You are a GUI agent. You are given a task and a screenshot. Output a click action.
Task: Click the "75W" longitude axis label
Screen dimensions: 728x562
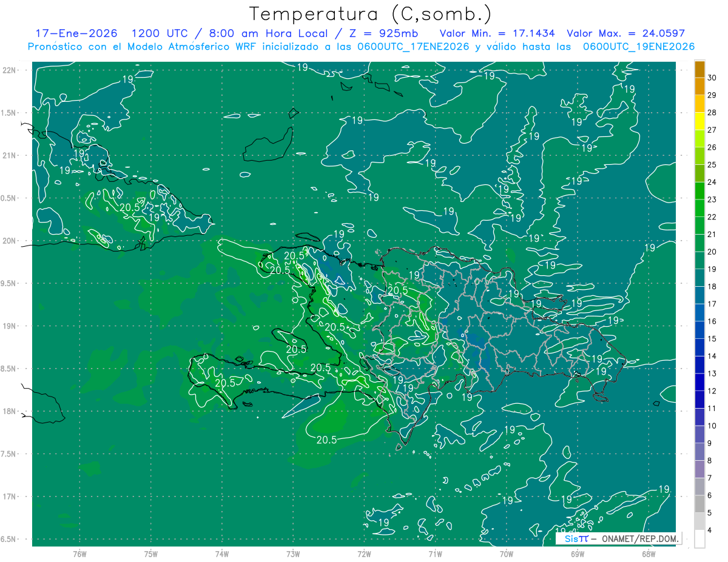click(x=151, y=554)
